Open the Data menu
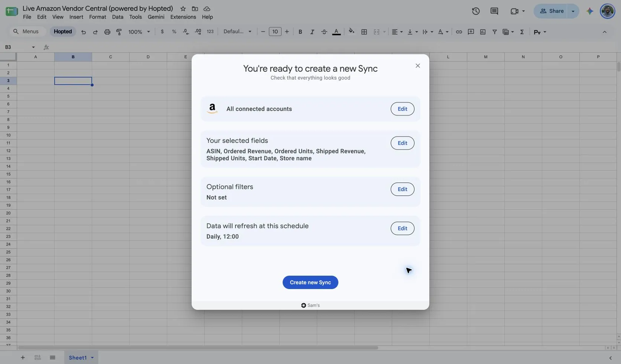 [x=118, y=17]
